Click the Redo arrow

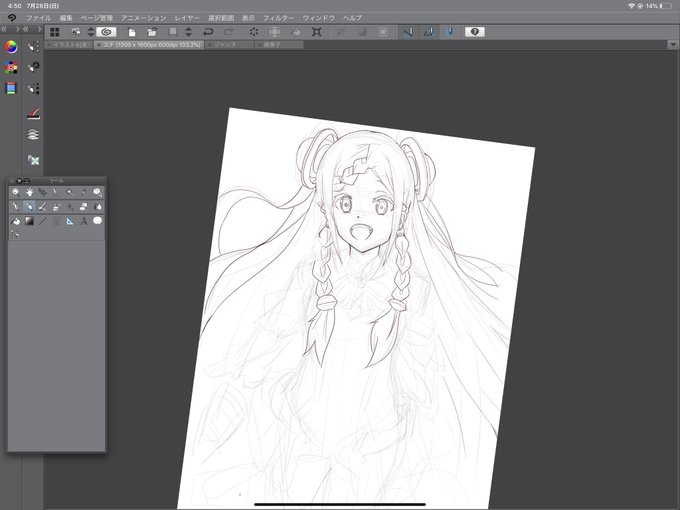point(229,32)
